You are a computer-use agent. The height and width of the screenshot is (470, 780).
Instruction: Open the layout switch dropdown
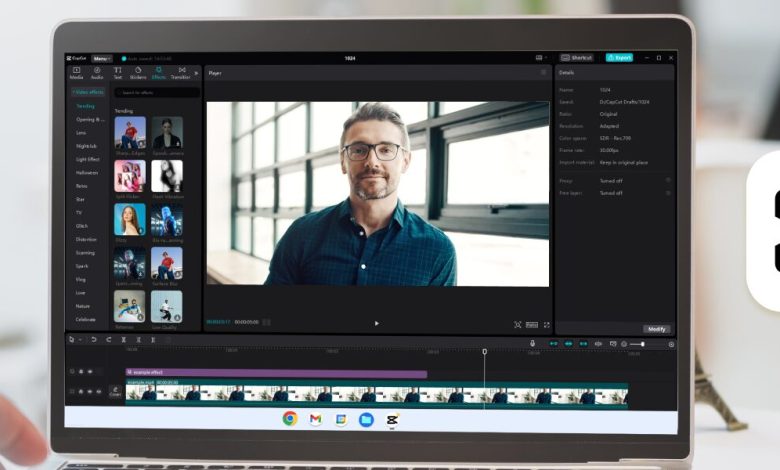click(x=541, y=58)
